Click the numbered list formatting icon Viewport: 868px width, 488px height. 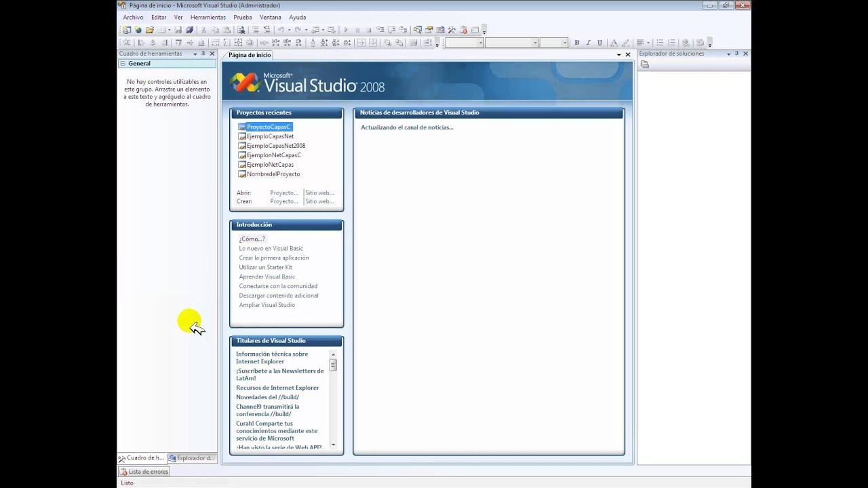coord(672,43)
